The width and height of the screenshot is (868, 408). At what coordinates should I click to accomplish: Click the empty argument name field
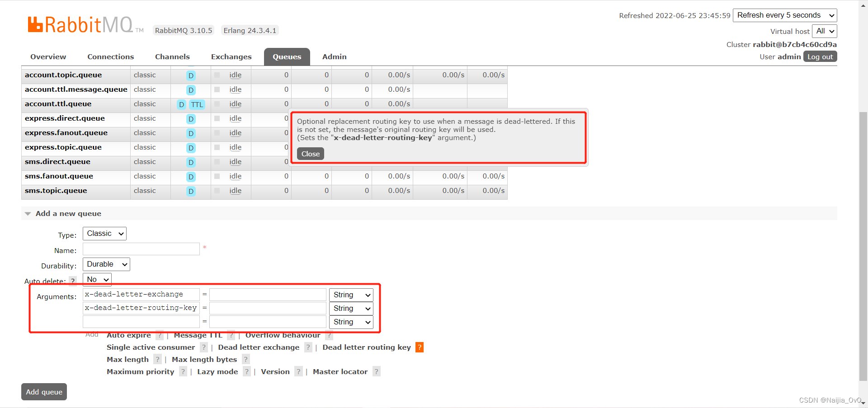point(141,322)
